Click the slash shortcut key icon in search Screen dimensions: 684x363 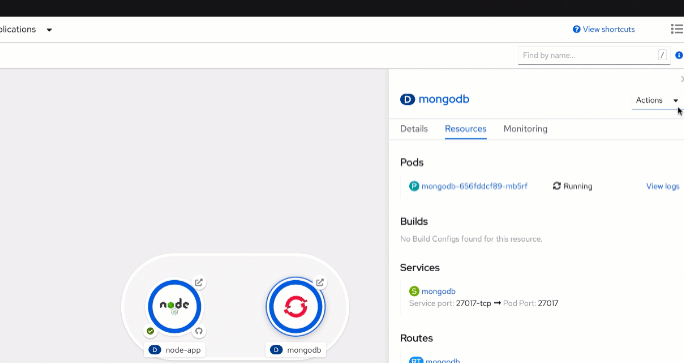663,55
